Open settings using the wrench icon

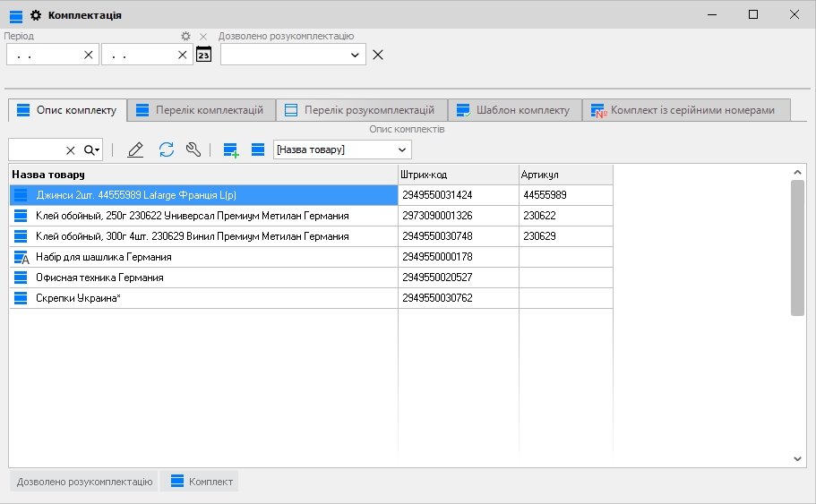(x=193, y=149)
